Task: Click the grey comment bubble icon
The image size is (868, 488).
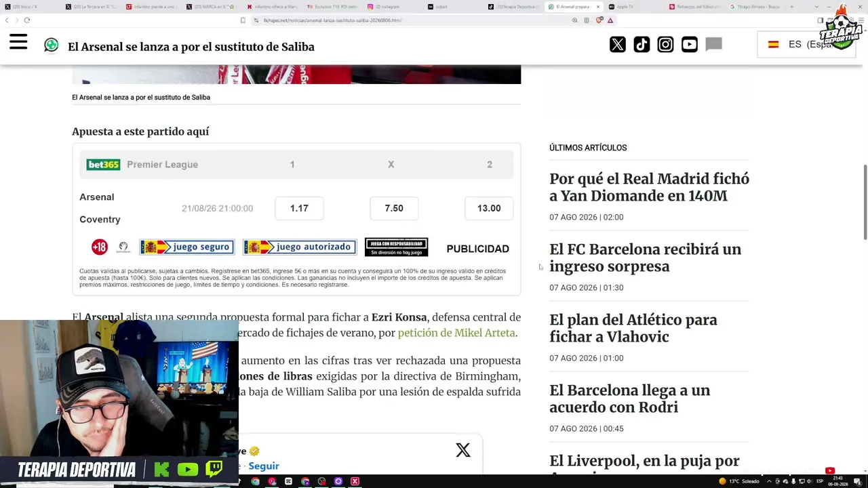Action: [x=713, y=45]
